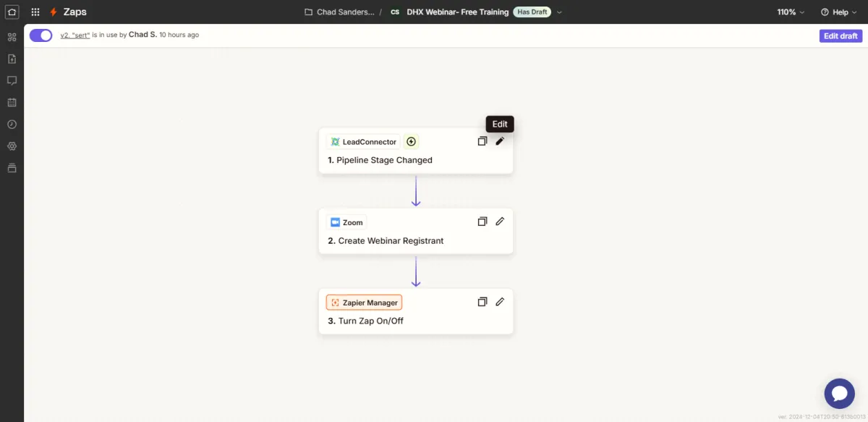The image size is (868, 422).
Task: Click the Has Draft badge
Action: [x=532, y=12]
